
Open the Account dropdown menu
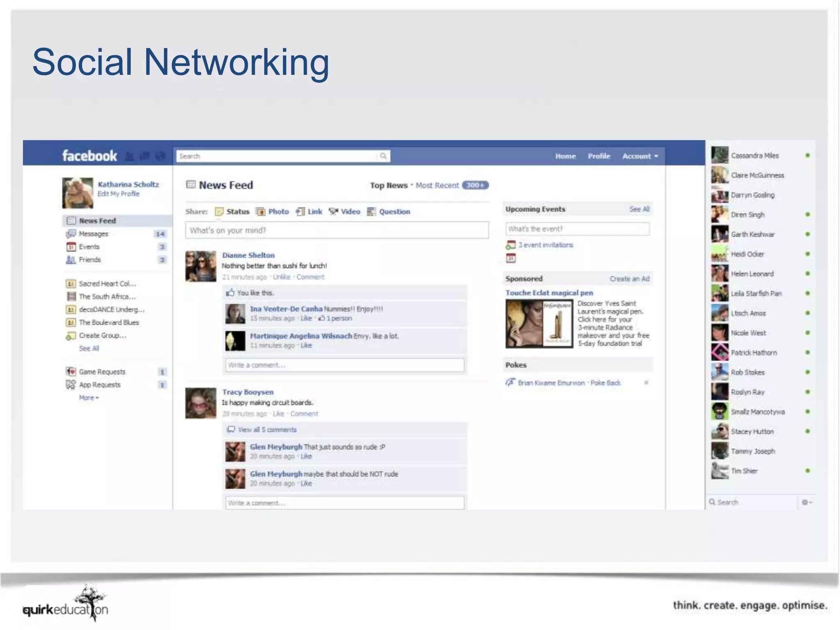click(640, 156)
